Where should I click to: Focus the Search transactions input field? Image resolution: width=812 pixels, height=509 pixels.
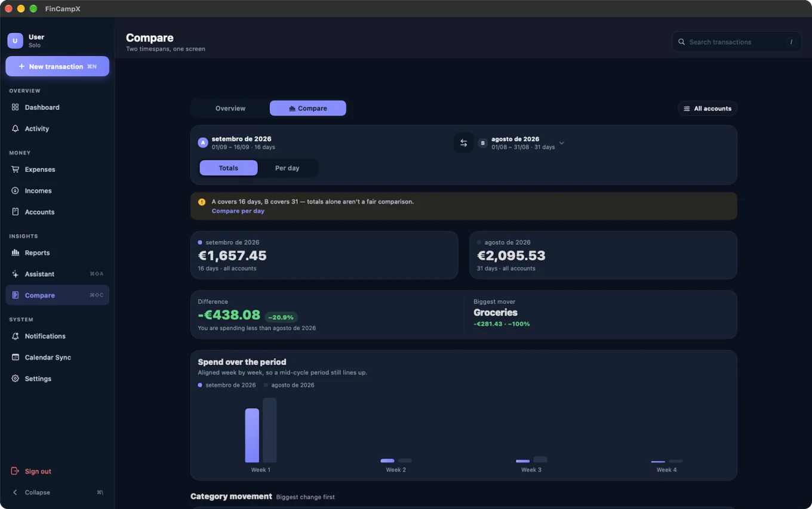737,42
